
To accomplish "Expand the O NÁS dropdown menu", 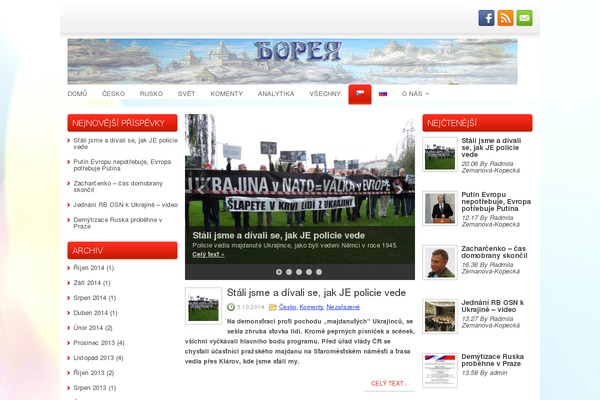I will click(415, 94).
